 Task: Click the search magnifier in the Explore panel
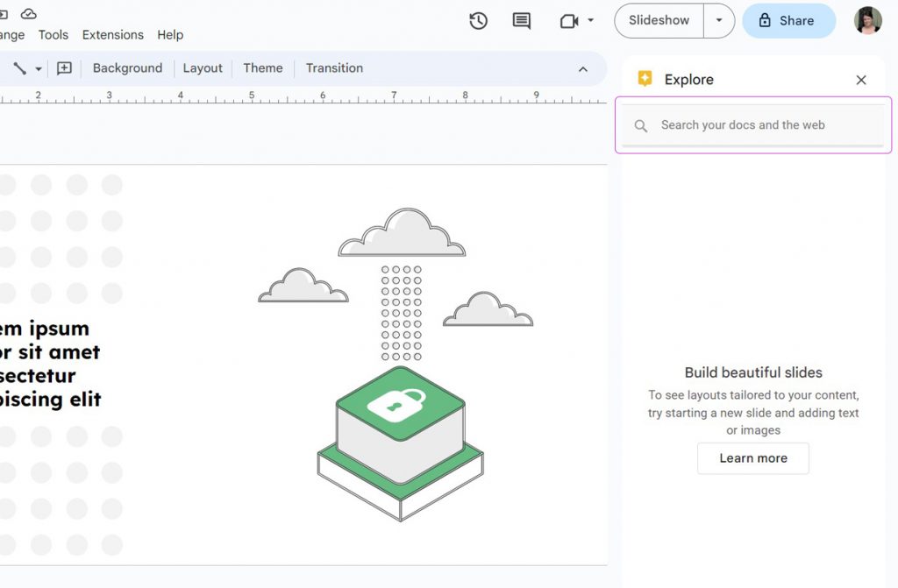640,124
